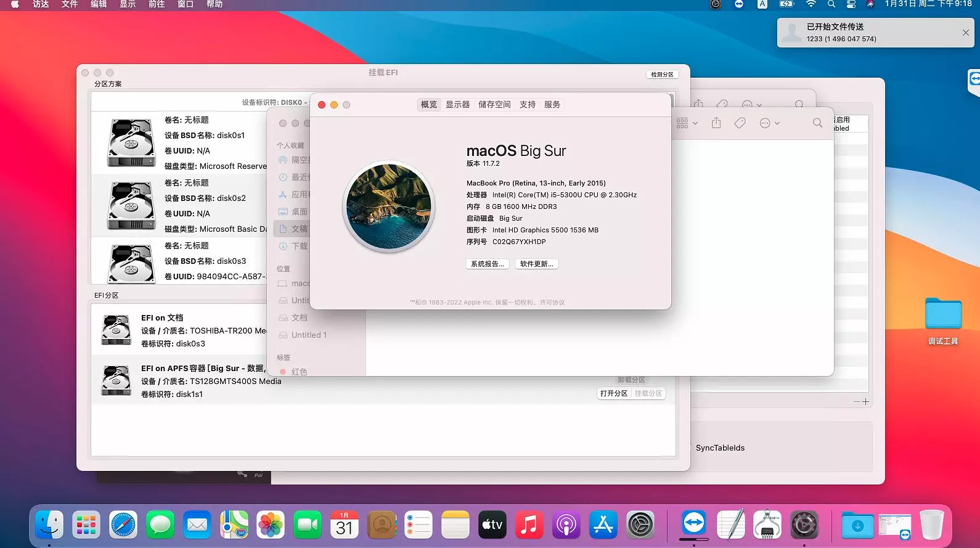Click the Finder share toolbar icon

(716, 123)
